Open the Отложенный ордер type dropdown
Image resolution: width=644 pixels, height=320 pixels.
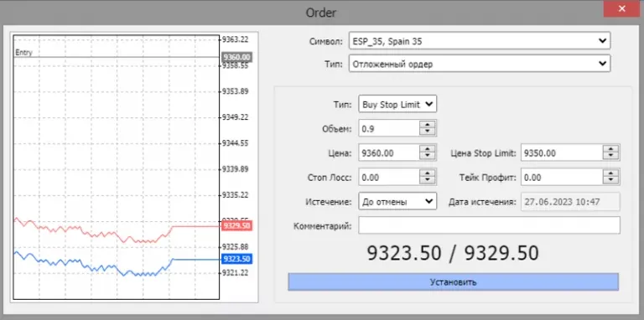[480, 64]
